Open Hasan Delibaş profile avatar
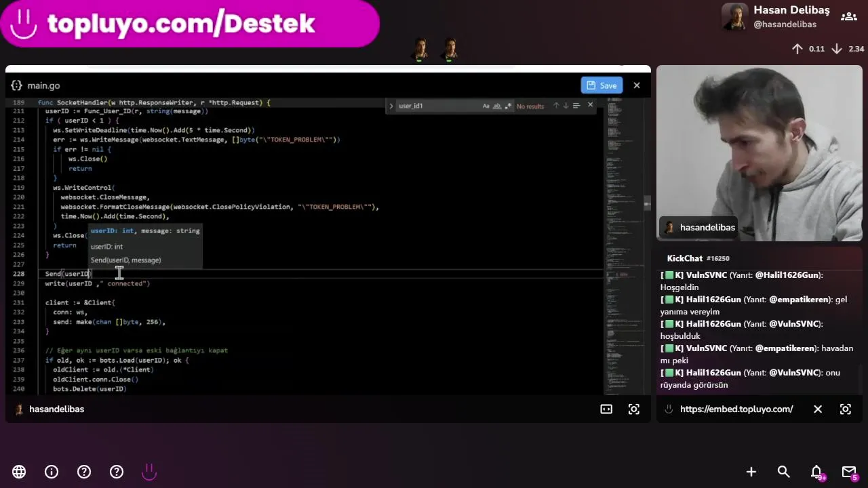 point(734,17)
